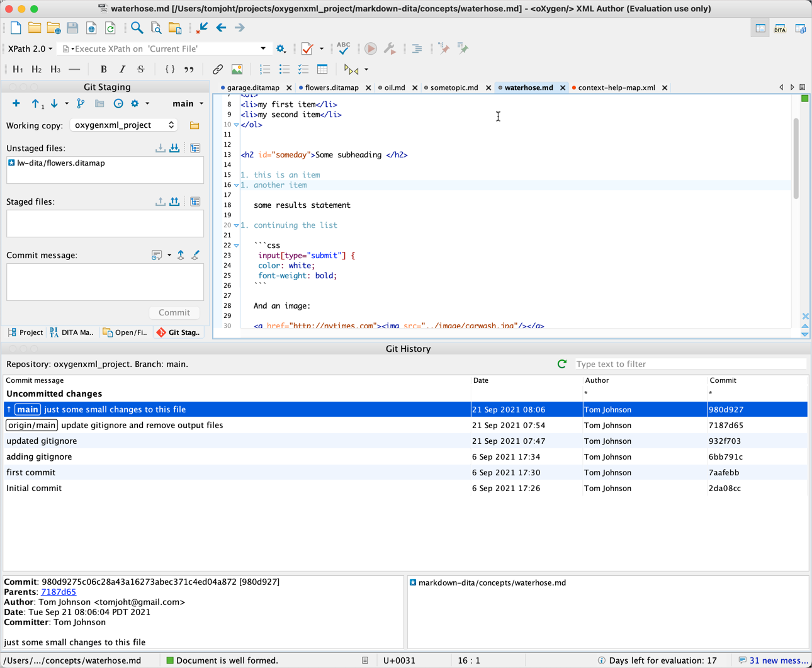
Task: Toggle the DITA perspective button
Action: pyautogui.click(x=780, y=29)
